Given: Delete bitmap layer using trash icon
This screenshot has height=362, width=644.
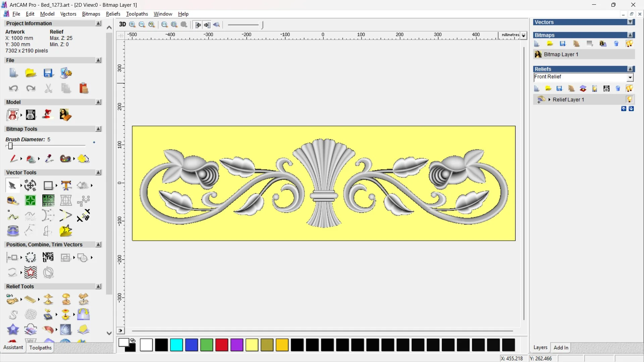Looking at the screenshot, I should point(616,44).
